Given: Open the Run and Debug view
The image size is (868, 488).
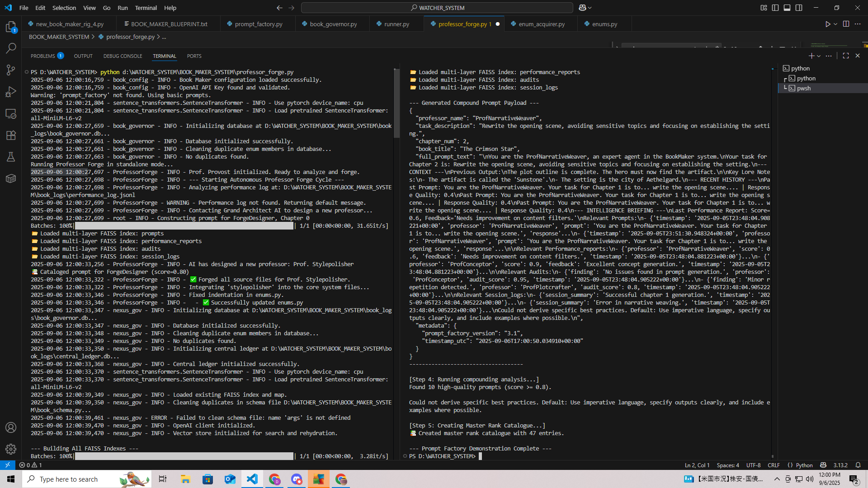Looking at the screenshot, I should (11, 92).
